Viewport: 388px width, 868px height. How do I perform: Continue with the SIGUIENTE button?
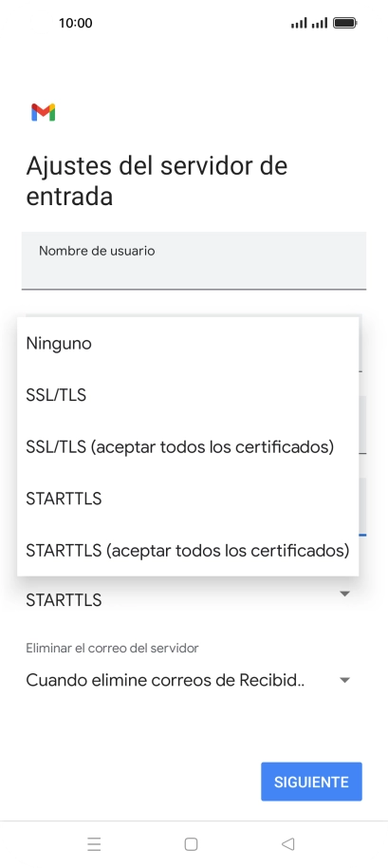point(312,782)
